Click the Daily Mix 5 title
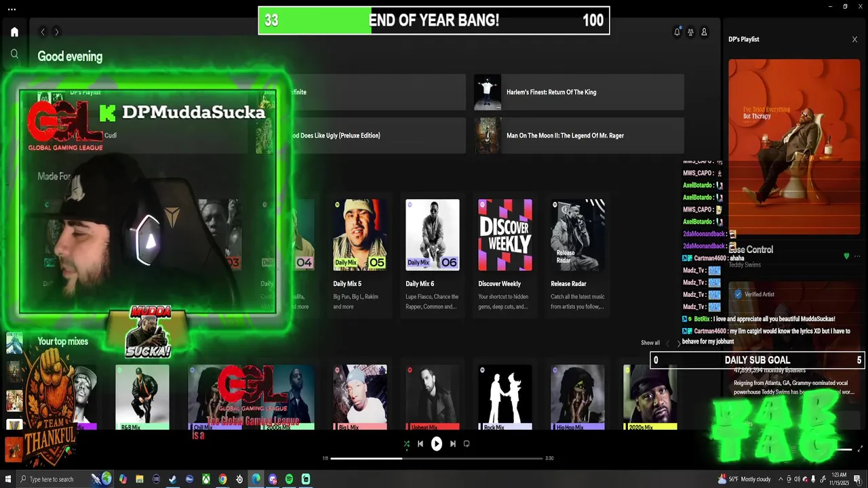 coord(347,284)
